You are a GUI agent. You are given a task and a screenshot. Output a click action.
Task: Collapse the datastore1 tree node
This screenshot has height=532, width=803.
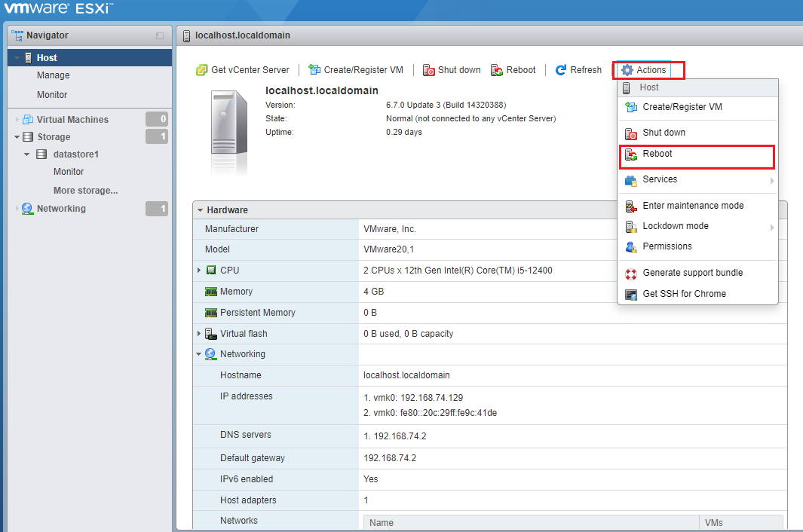tap(26, 154)
